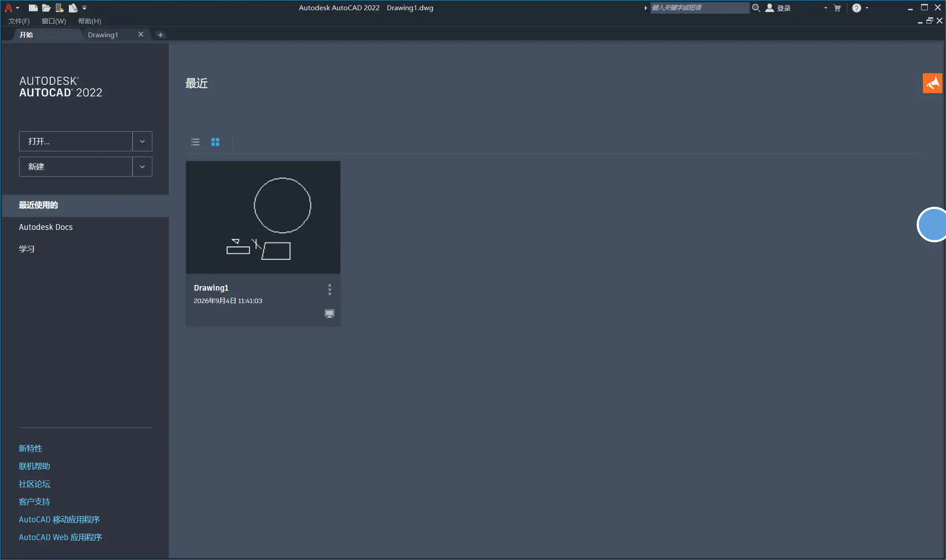946x560 pixels.
Task: Click Open from Web & Mobile icon
Action: (60, 8)
